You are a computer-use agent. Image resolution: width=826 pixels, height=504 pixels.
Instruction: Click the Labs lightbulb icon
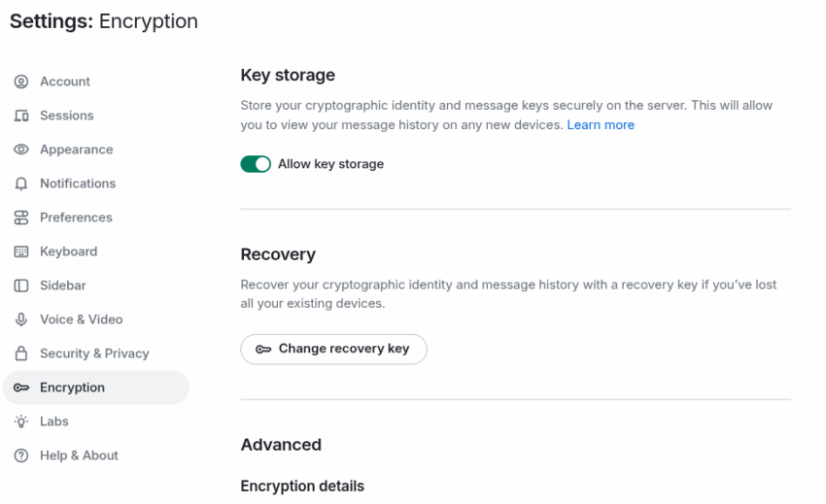pos(21,421)
